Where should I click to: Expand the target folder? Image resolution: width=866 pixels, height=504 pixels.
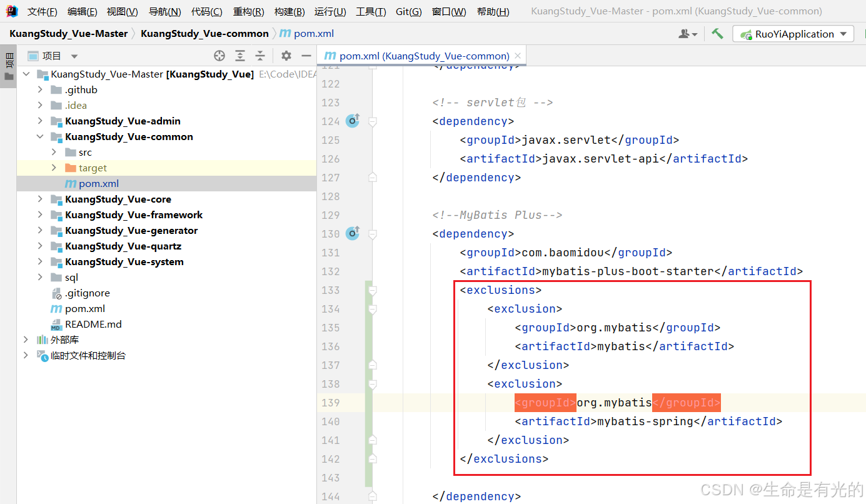(x=54, y=168)
